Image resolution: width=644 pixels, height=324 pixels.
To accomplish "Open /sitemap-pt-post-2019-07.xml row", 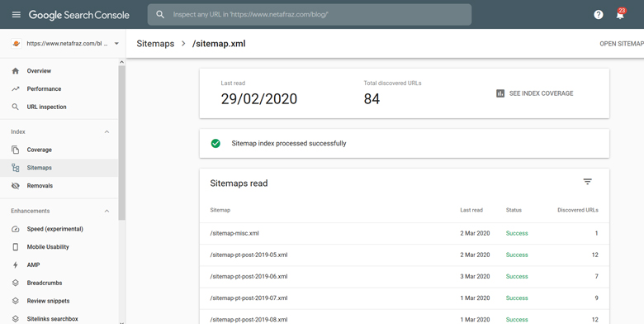I will click(405, 298).
